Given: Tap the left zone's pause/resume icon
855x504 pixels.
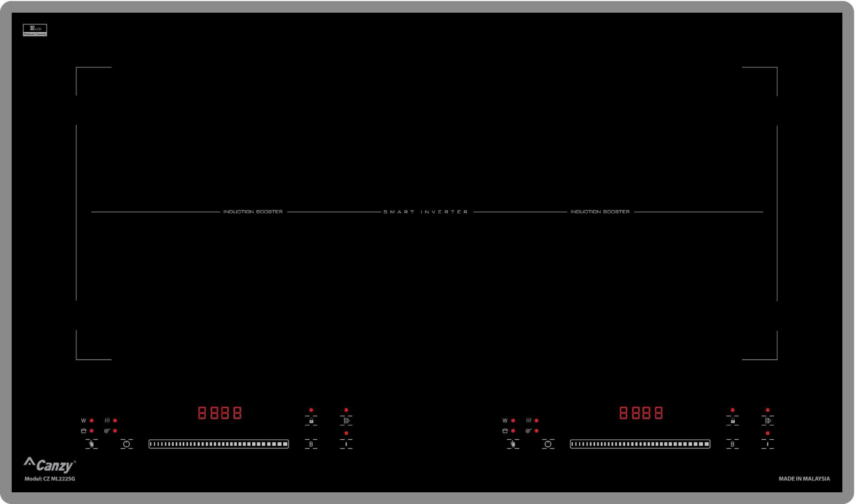Looking at the screenshot, I should tap(346, 421).
